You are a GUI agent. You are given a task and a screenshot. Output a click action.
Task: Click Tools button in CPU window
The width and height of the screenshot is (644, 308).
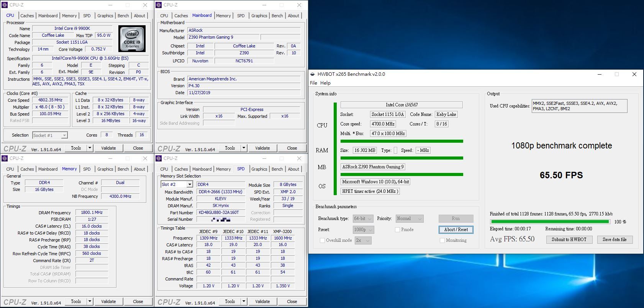coord(76,148)
